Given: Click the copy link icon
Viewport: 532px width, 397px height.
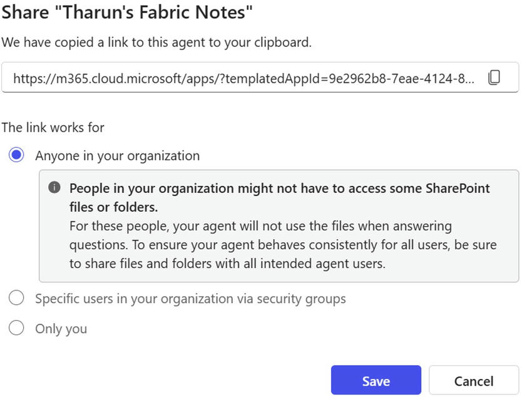Looking at the screenshot, I should [494, 78].
